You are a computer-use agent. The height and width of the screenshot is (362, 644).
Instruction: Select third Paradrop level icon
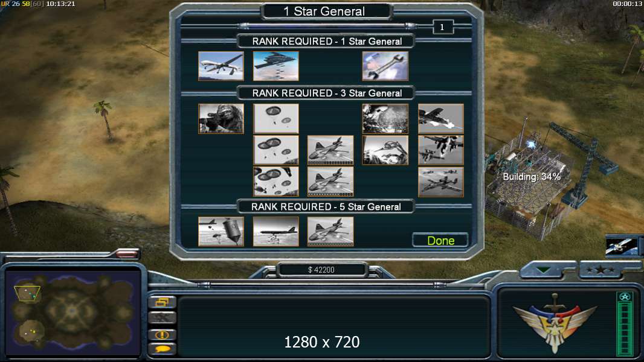pos(275,181)
